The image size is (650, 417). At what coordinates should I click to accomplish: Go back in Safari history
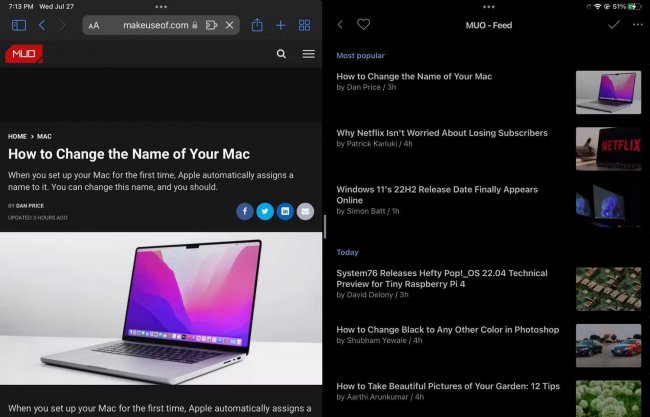[x=42, y=25]
